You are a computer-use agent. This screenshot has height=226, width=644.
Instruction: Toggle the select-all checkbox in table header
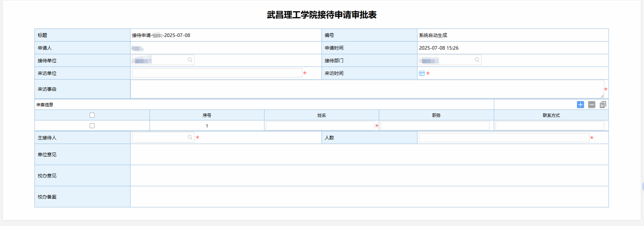[92, 115]
